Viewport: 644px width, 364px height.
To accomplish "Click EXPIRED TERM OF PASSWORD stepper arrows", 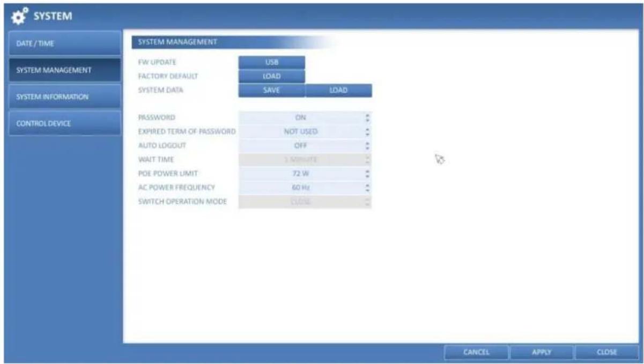I will (368, 131).
